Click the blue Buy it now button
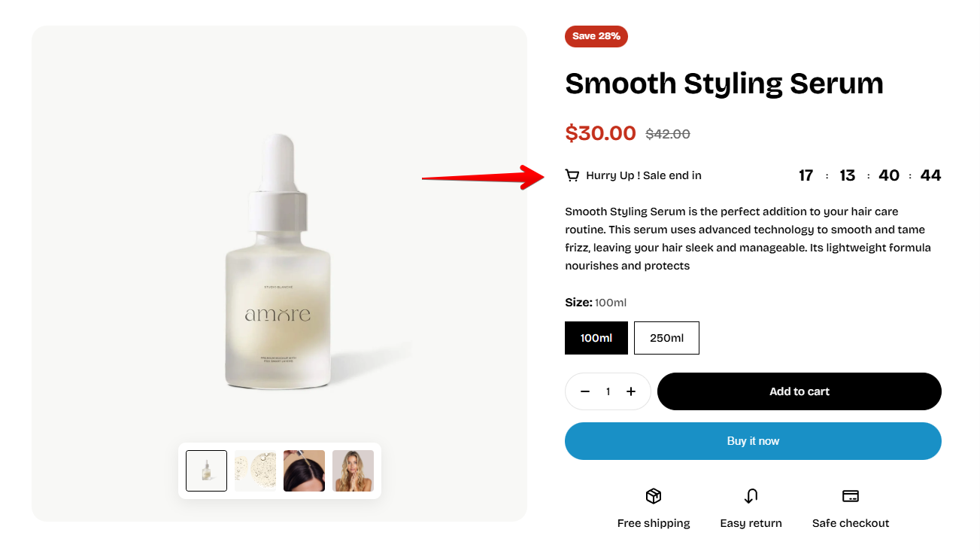The height and width of the screenshot is (551, 980). click(x=753, y=441)
